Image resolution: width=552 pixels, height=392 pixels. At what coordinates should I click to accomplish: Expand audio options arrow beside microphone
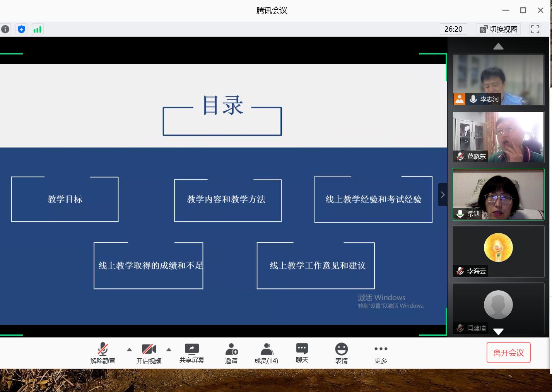coord(129,349)
